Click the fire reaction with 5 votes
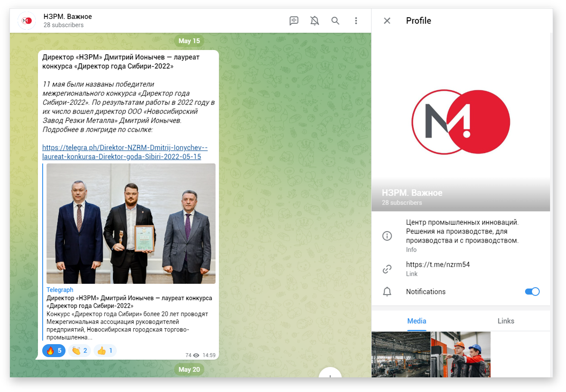566x392 pixels. (x=54, y=351)
